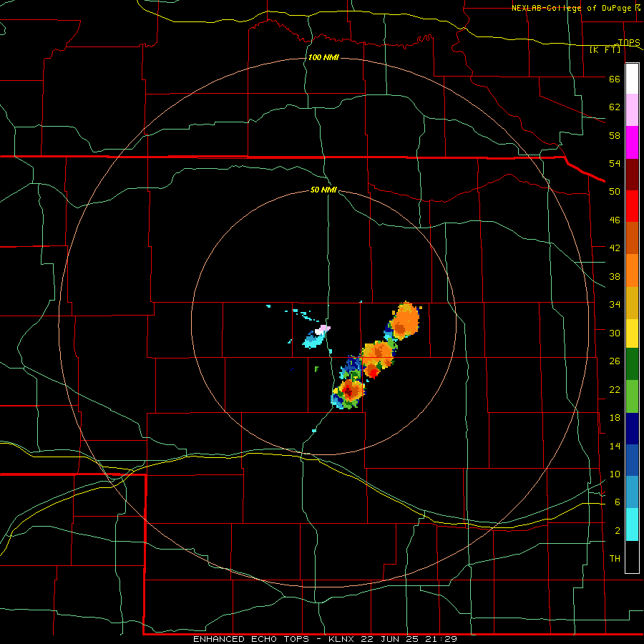The height and width of the screenshot is (644, 644).
Task: Click the white swatch in the tops legend
Action: click(632, 79)
